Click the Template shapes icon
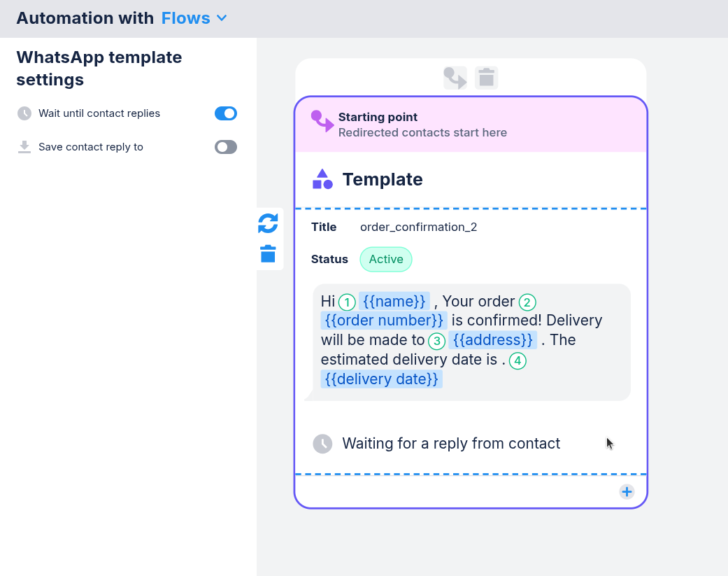Screen dimensions: 728x576 pyautogui.click(x=322, y=179)
